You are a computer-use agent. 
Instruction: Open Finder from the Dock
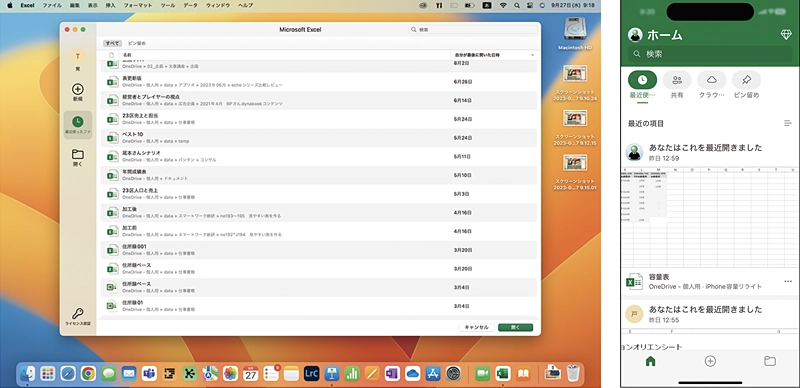[27, 374]
